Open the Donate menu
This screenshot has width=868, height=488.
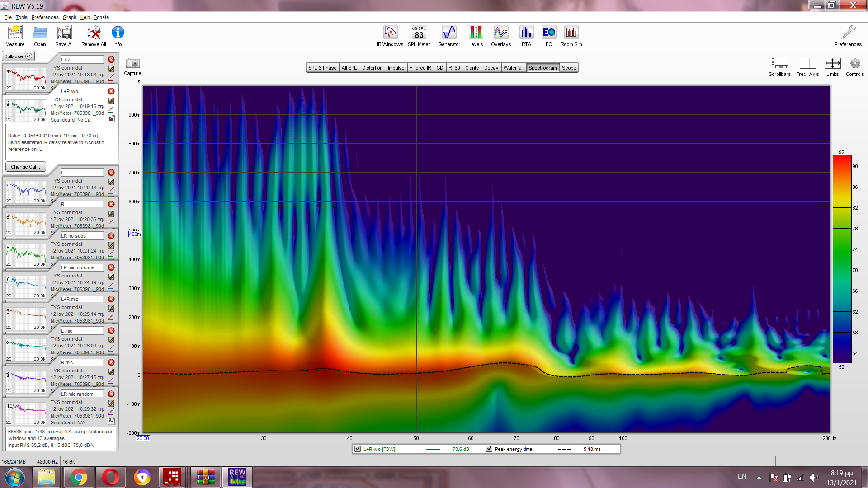tap(101, 17)
